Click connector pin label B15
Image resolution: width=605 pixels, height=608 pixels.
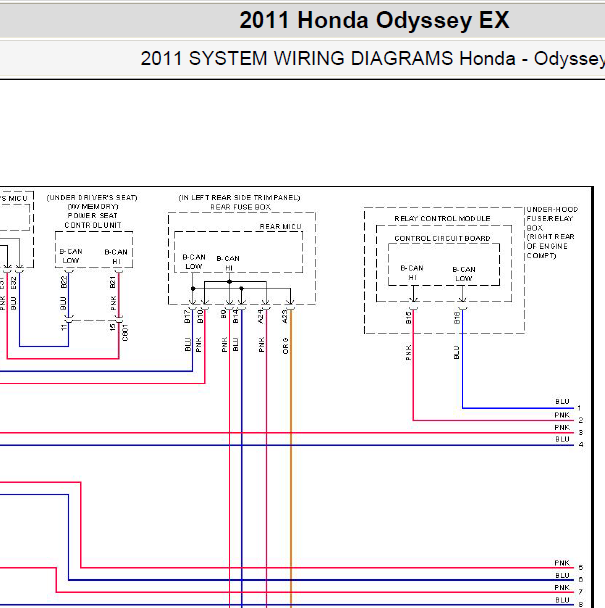pyautogui.click(x=408, y=318)
